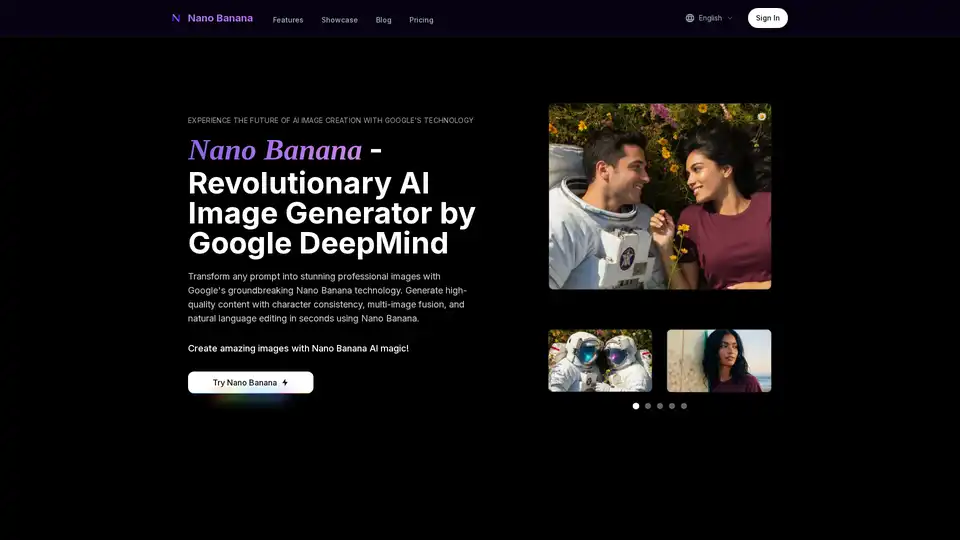Select the two astronauts thumbnail
This screenshot has height=540, width=960.
(x=600, y=360)
